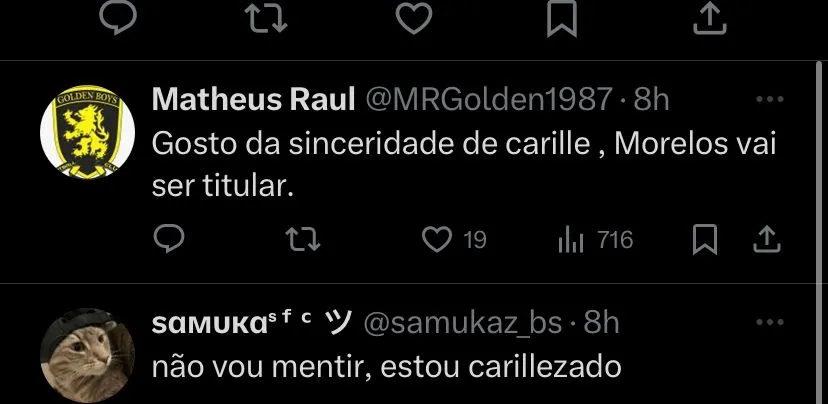
Task: Open more options for Matheus Raul's tweet
Action: pyautogui.click(x=769, y=99)
